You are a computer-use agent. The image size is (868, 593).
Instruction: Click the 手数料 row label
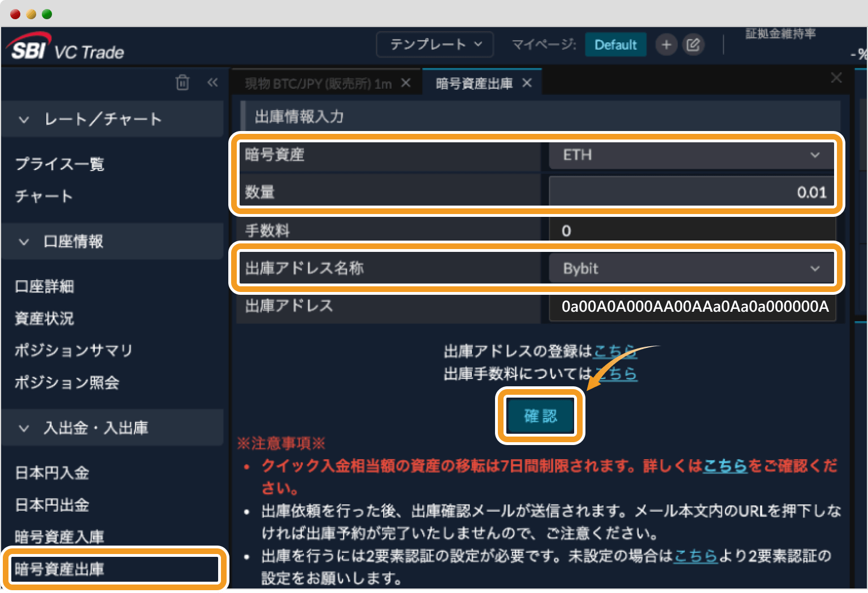[267, 230]
